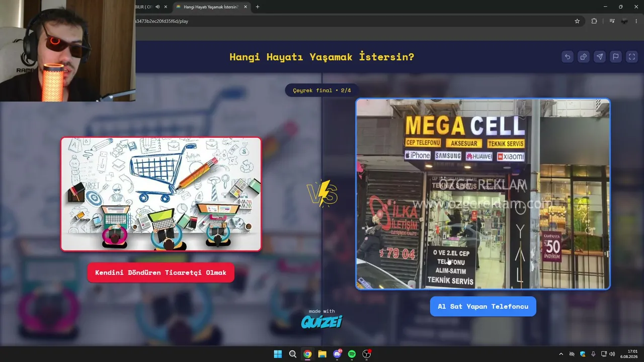Open the Chrome profile avatar
The width and height of the screenshot is (644, 362).
624,21
